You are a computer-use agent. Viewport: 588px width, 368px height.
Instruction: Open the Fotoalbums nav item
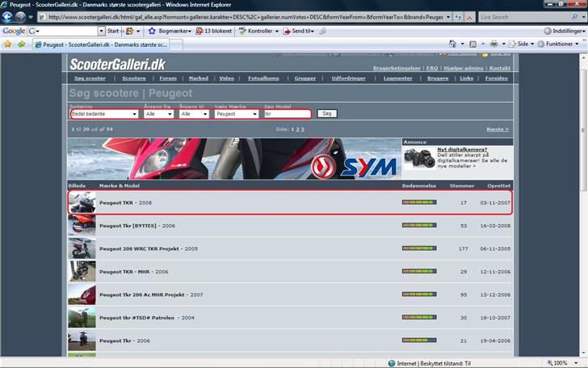click(263, 78)
